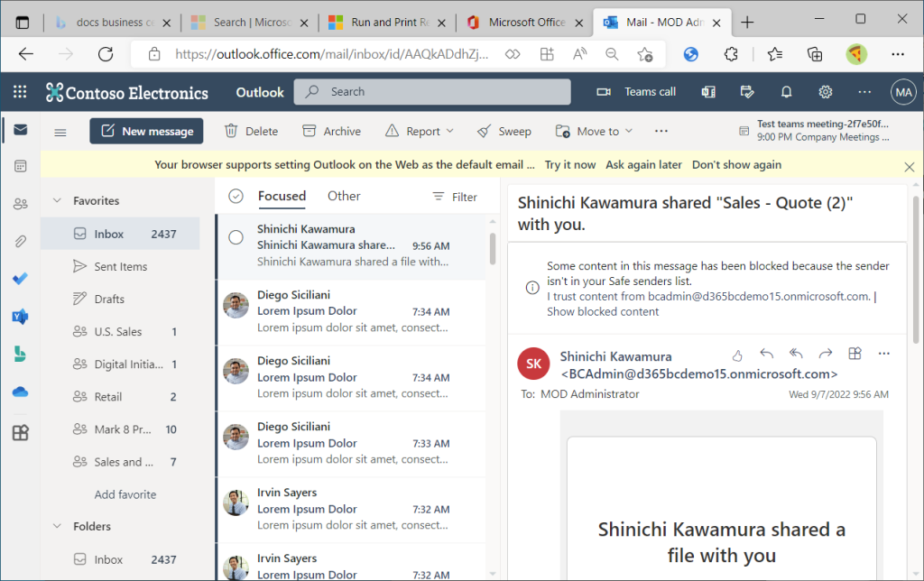Open To Do checkmark app icon

point(21,278)
